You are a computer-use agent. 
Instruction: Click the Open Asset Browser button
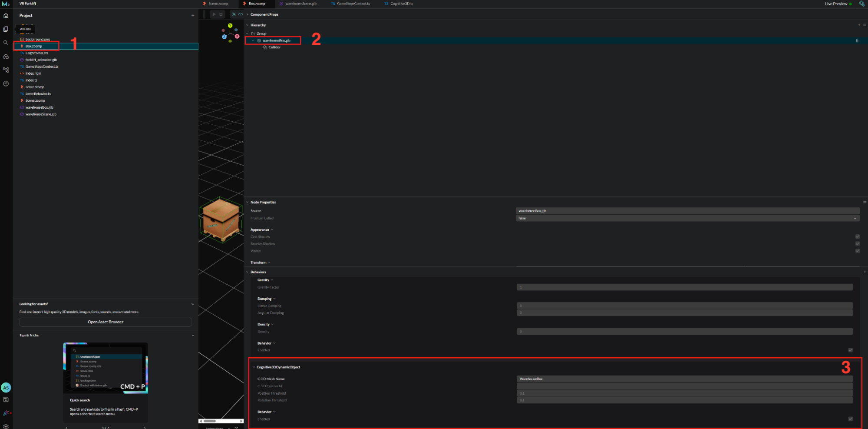106,322
